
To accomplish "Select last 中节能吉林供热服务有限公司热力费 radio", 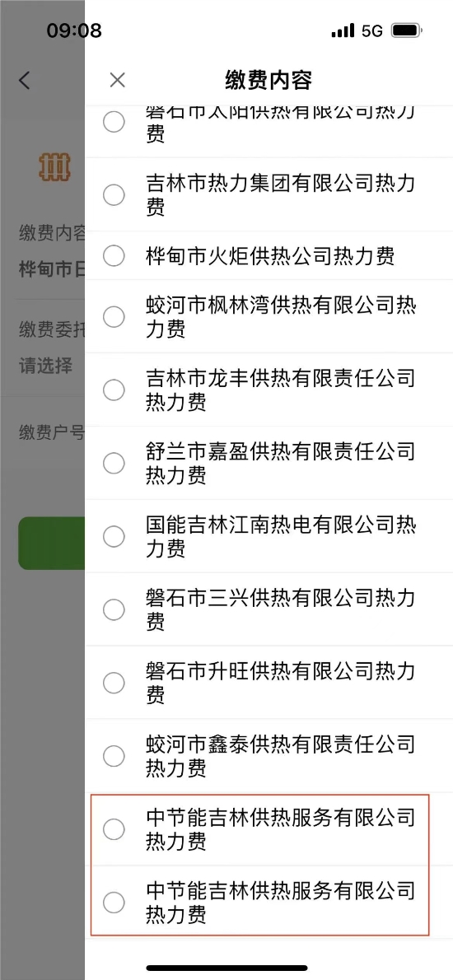I will [114, 903].
